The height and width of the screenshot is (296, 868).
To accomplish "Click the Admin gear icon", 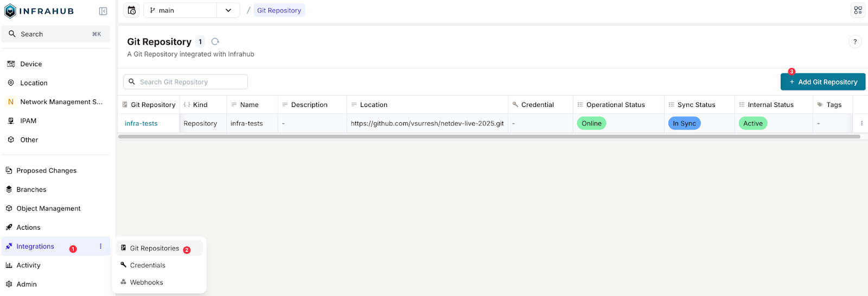I will point(9,285).
